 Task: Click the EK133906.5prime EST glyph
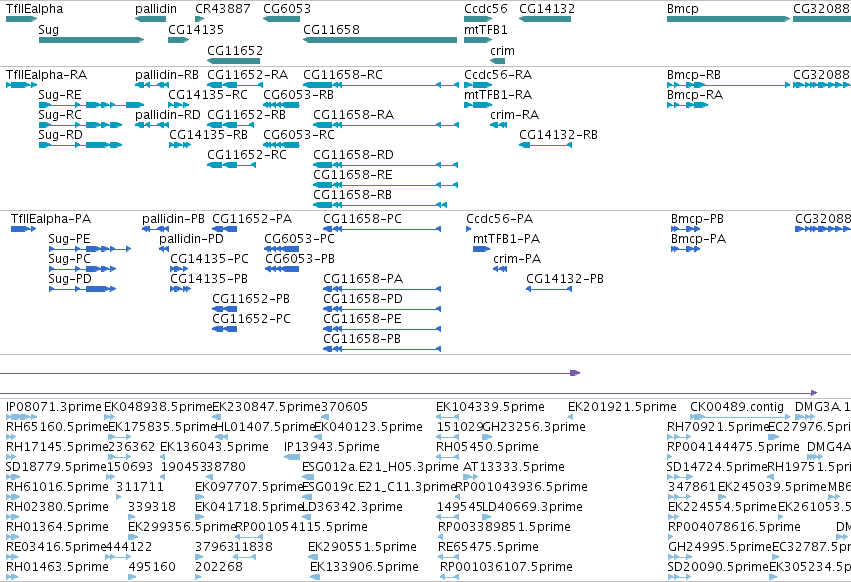(315, 577)
